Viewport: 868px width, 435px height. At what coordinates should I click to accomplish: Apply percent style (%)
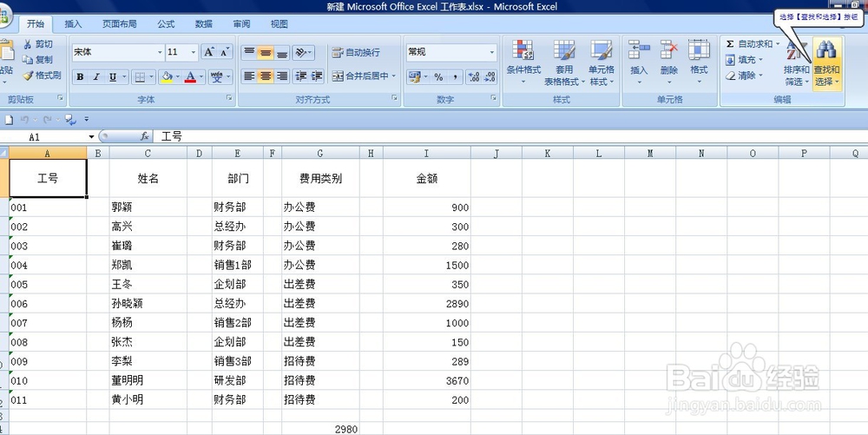(438, 77)
